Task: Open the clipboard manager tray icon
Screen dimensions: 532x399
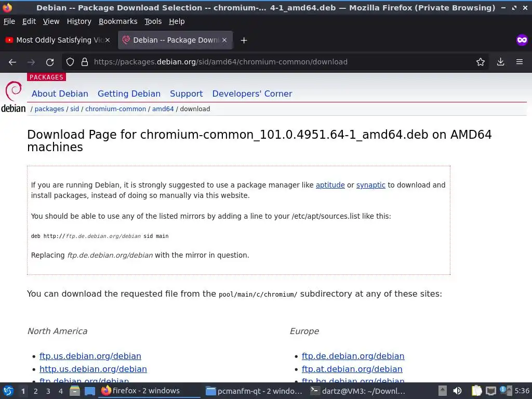Action: click(476, 391)
